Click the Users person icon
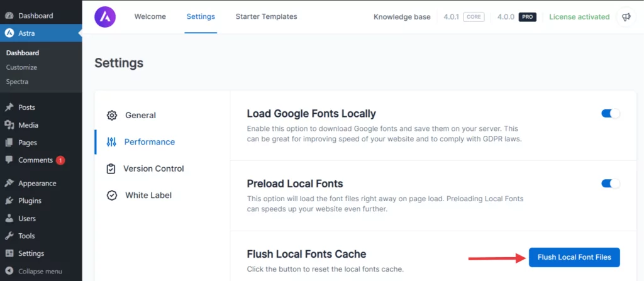Viewport: 644px width, 281px height. (x=9, y=219)
